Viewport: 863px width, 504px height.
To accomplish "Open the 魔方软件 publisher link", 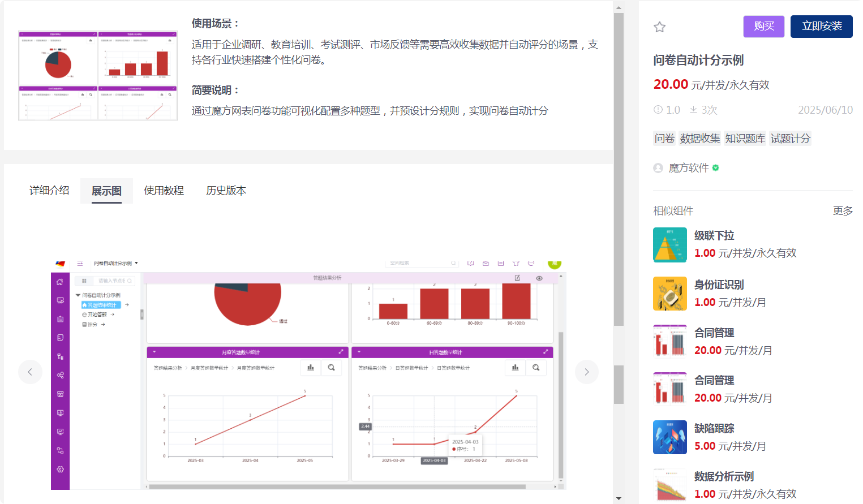I will (x=689, y=168).
